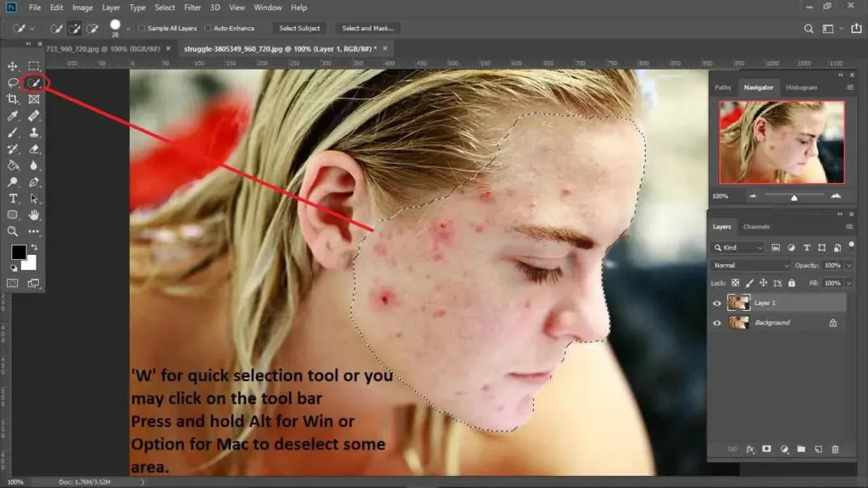Hide the Background layer visibility
The width and height of the screenshot is (868, 488).
tap(717, 322)
